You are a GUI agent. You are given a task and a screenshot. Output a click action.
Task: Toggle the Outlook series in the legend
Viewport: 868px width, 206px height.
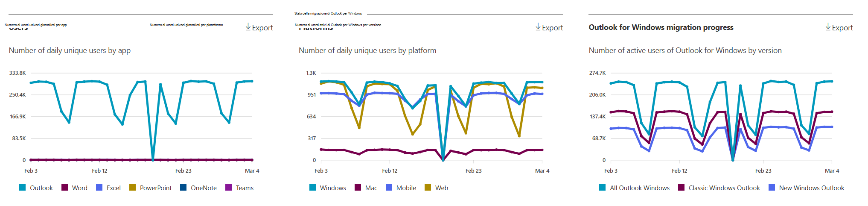pyautogui.click(x=36, y=188)
